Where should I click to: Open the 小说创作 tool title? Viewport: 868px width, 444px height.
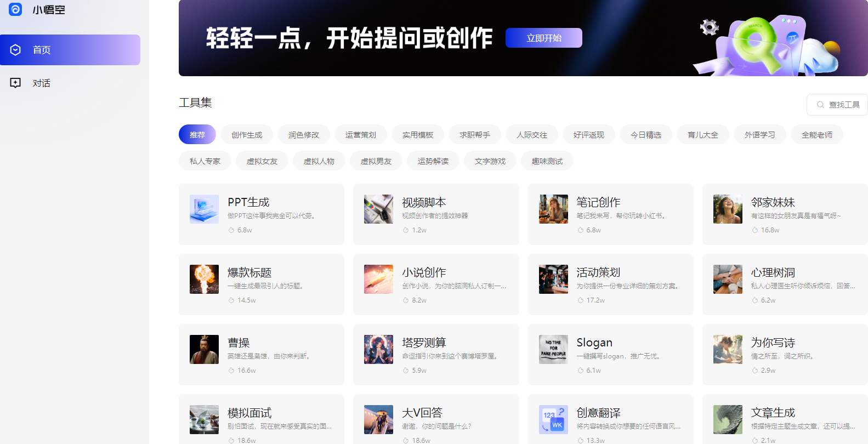tap(424, 272)
